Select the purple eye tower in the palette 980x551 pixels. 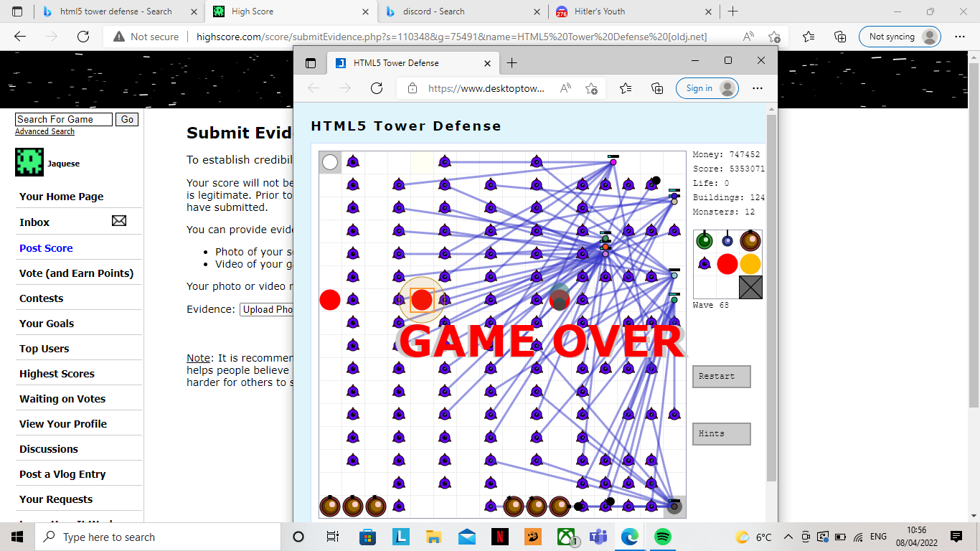(x=704, y=264)
